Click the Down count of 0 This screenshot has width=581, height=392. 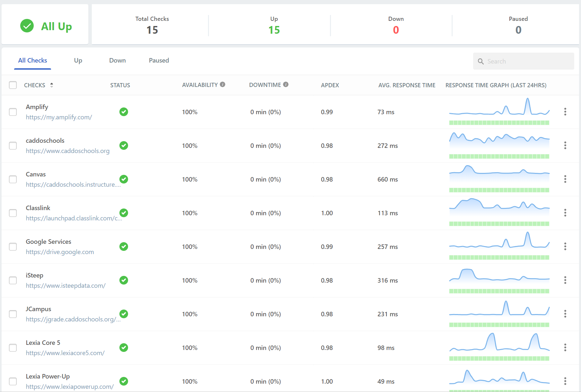pyautogui.click(x=396, y=30)
